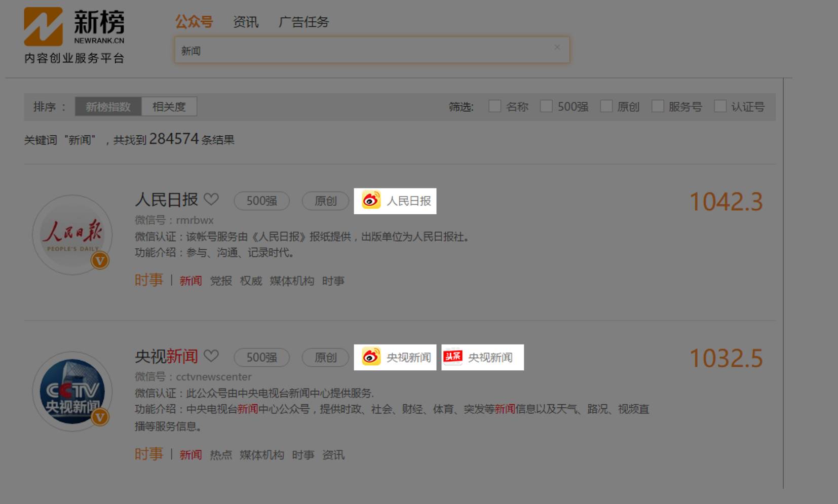Tick the 服务号 filter checkbox
Viewport: 838px width, 504px height.
[x=658, y=106]
